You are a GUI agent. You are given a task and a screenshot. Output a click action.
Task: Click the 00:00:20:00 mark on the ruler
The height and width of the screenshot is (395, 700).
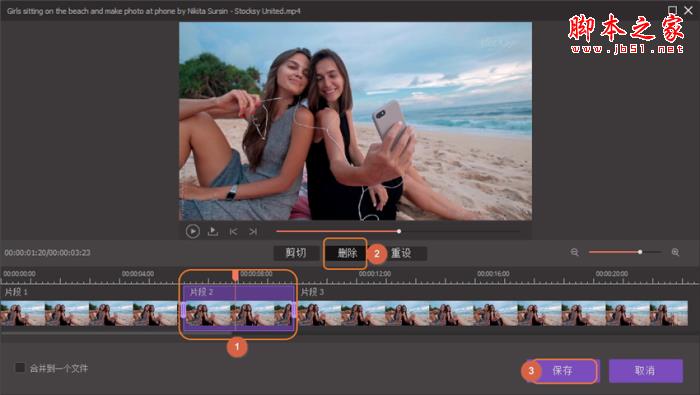[612, 274]
